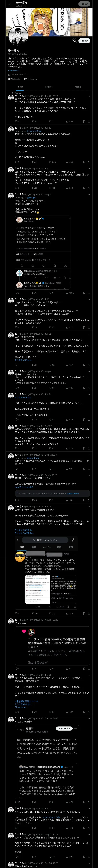Switch to the Replies tab
Screen dimensions: 98x868
point(49,87)
